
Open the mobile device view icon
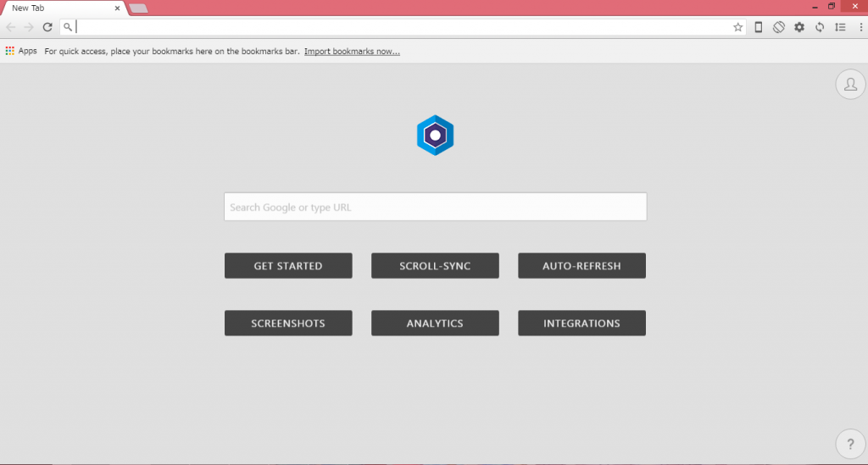[x=759, y=27]
